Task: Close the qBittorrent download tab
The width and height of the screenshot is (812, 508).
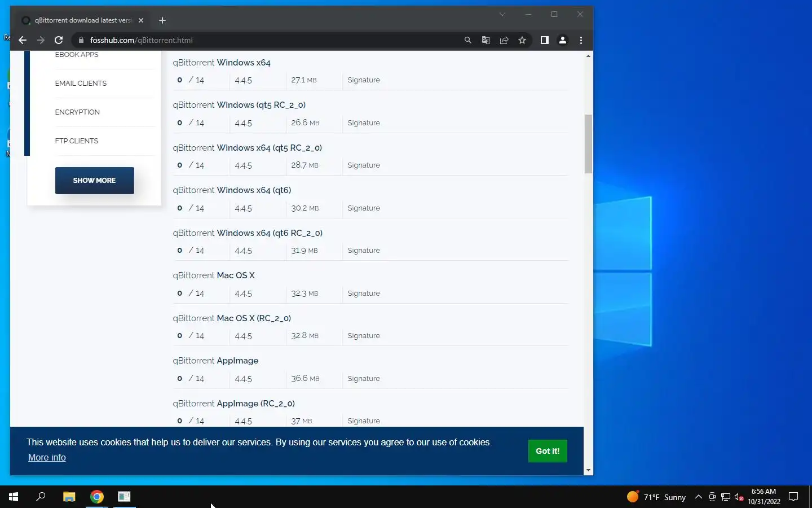Action: pyautogui.click(x=141, y=20)
